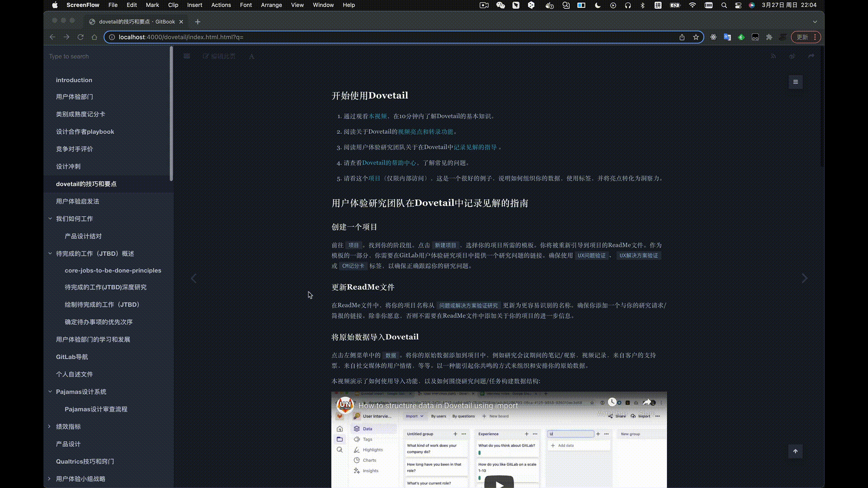868x488 pixels.
Task: Open the React DevTools extension icon
Action: click(x=713, y=37)
